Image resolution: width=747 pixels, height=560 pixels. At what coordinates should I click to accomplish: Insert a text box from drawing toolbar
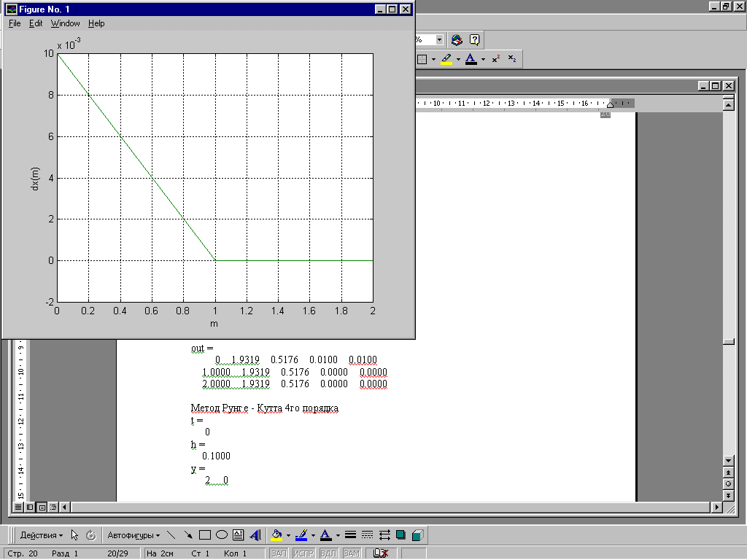tap(239, 535)
